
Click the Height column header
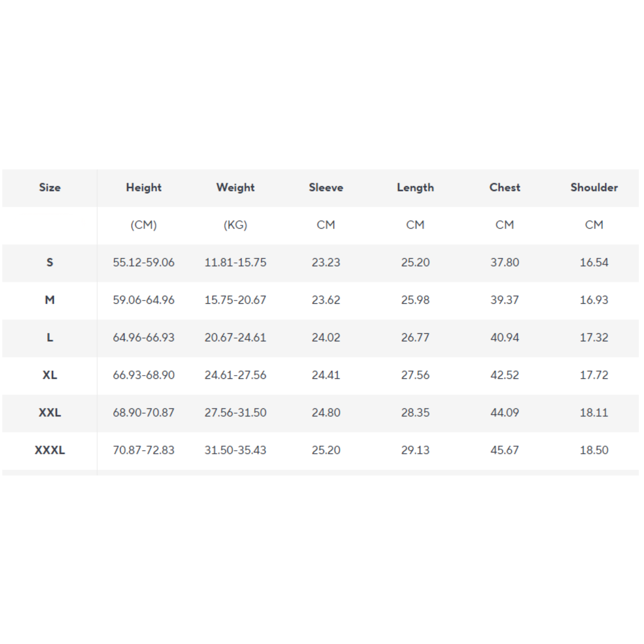(143, 187)
